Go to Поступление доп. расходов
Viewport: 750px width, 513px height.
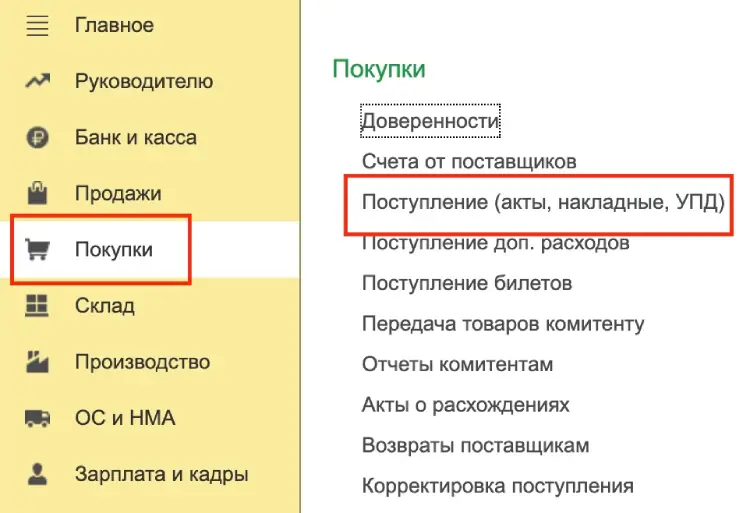495,243
